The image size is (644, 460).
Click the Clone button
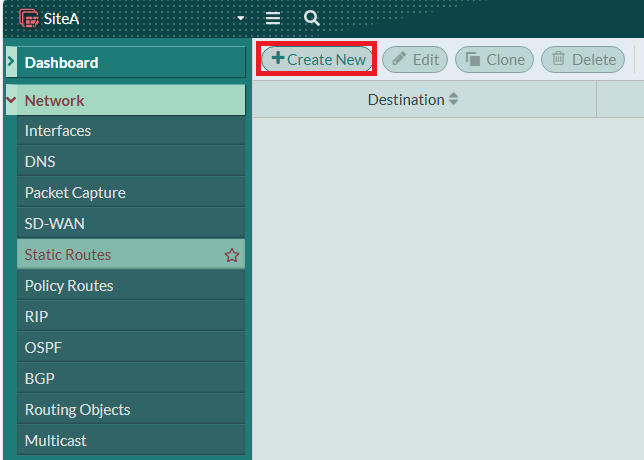(494, 60)
